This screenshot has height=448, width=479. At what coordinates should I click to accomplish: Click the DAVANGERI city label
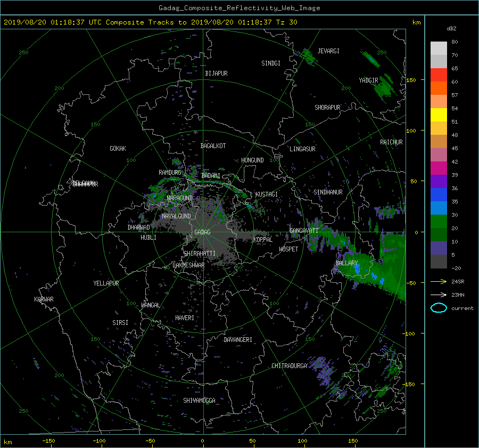pos(238,340)
